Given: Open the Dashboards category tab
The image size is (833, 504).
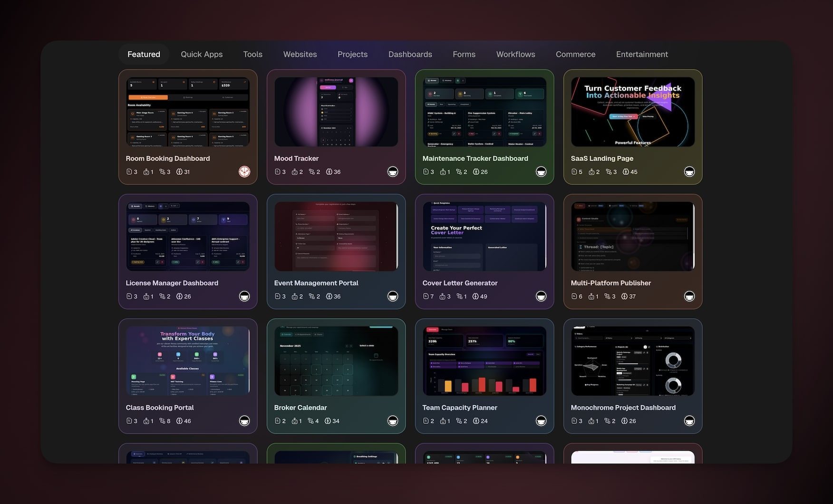Looking at the screenshot, I should 410,54.
